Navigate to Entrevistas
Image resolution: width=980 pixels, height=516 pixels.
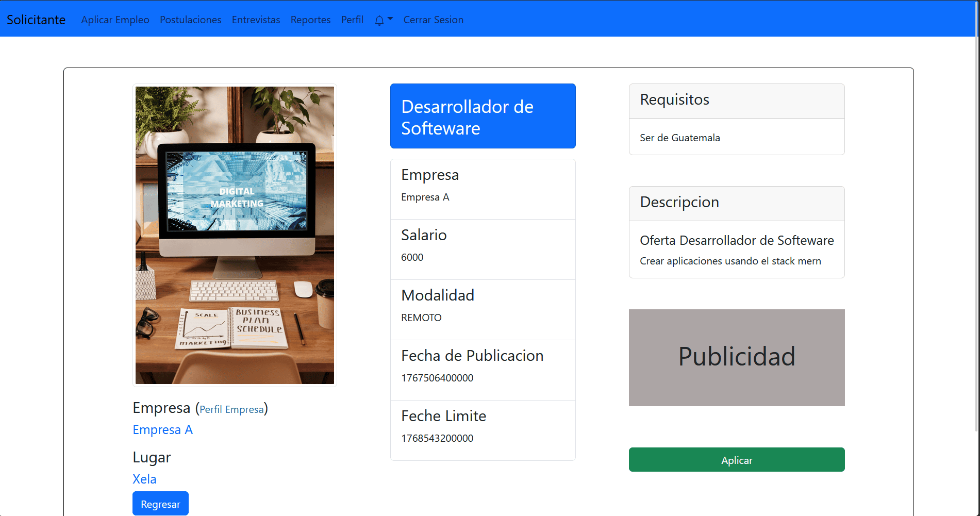tap(256, 20)
